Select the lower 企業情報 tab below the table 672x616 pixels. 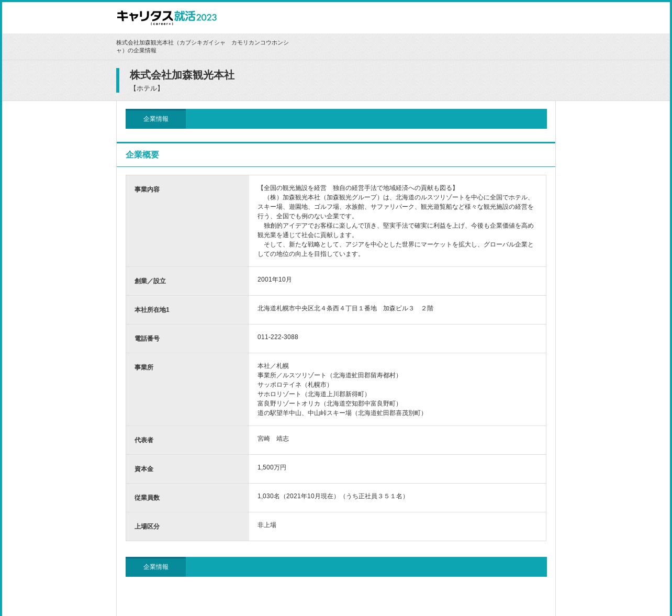pyautogui.click(x=156, y=567)
